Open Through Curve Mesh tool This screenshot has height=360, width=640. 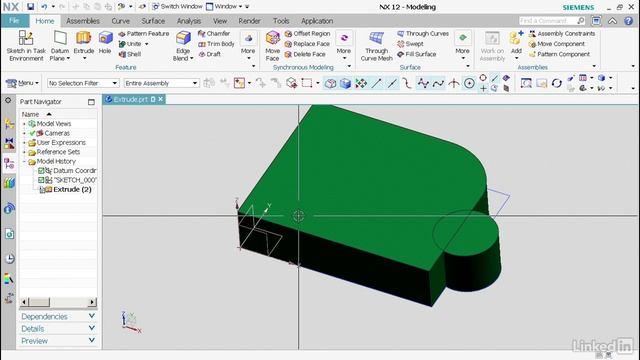[376, 46]
